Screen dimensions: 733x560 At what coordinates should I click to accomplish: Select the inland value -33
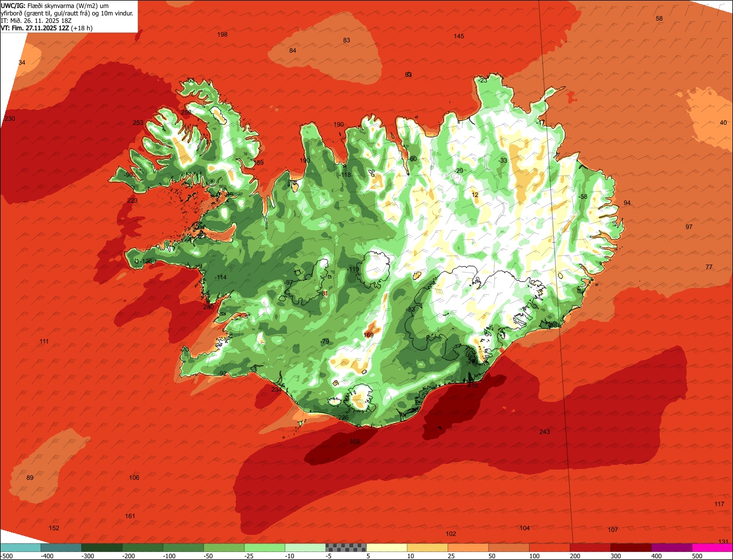[x=503, y=161]
